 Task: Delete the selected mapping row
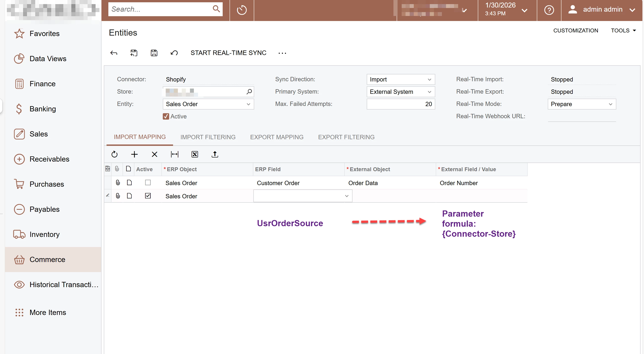coord(155,154)
